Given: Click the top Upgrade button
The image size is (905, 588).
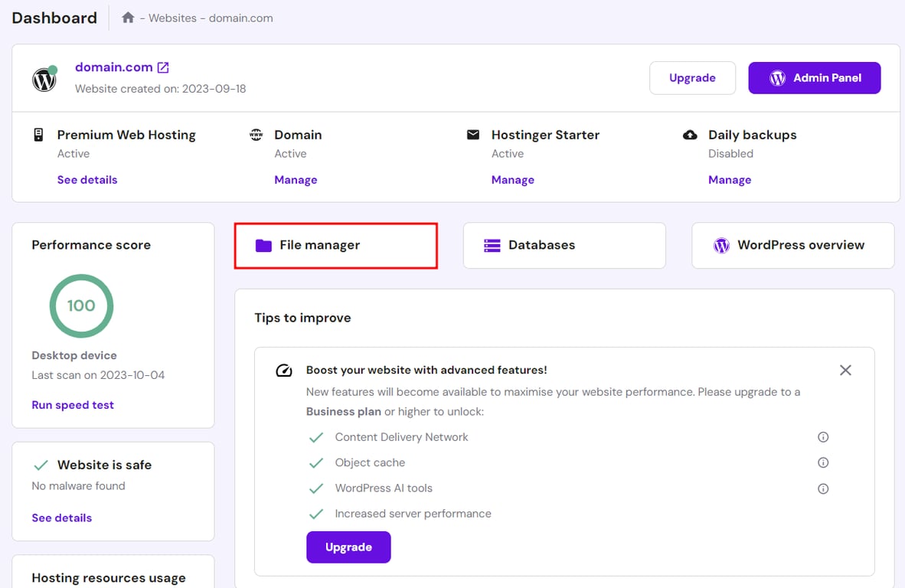Looking at the screenshot, I should click(692, 77).
